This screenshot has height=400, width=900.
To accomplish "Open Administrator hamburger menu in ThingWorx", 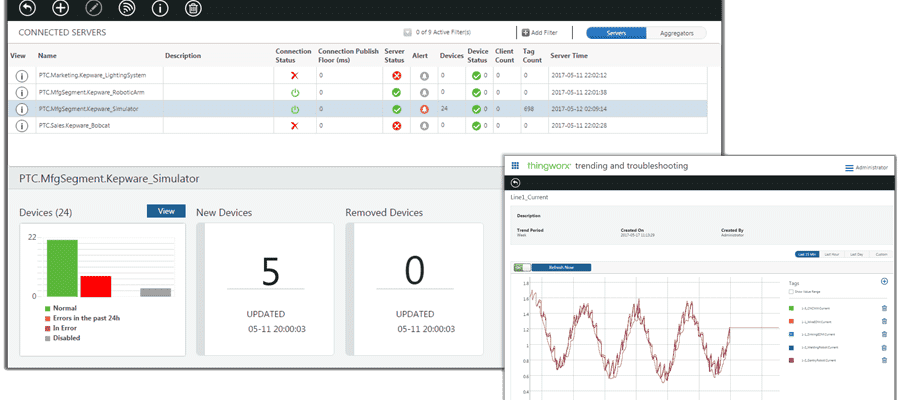I will [849, 168].
